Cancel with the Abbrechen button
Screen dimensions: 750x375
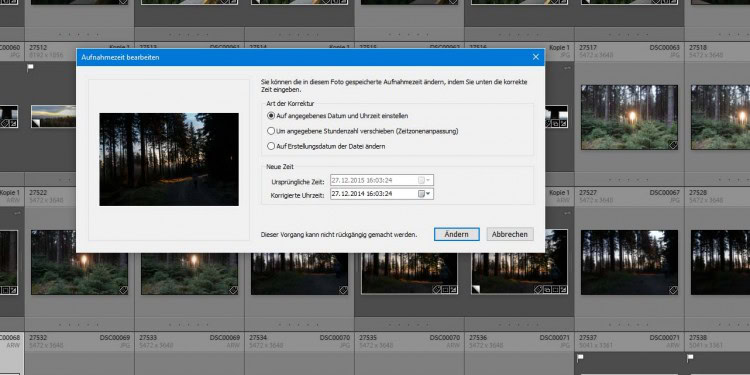(x=510, y=234)
